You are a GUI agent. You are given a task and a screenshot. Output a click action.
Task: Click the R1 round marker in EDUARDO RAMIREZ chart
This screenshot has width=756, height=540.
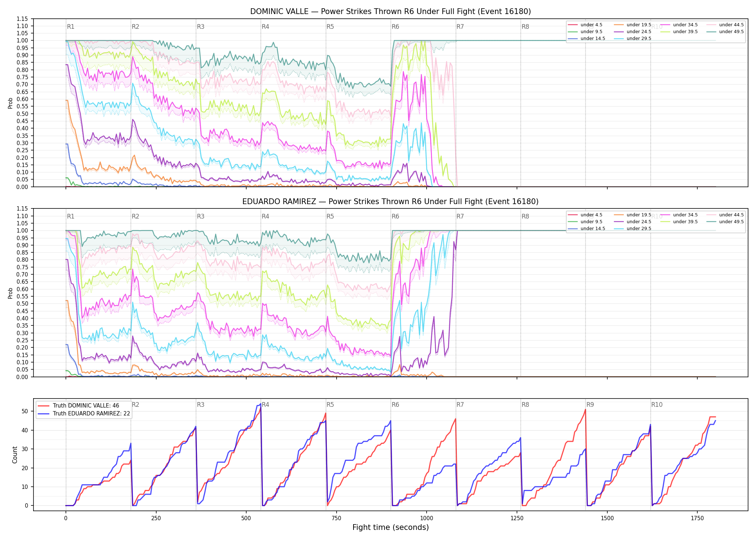click(71, 216)
